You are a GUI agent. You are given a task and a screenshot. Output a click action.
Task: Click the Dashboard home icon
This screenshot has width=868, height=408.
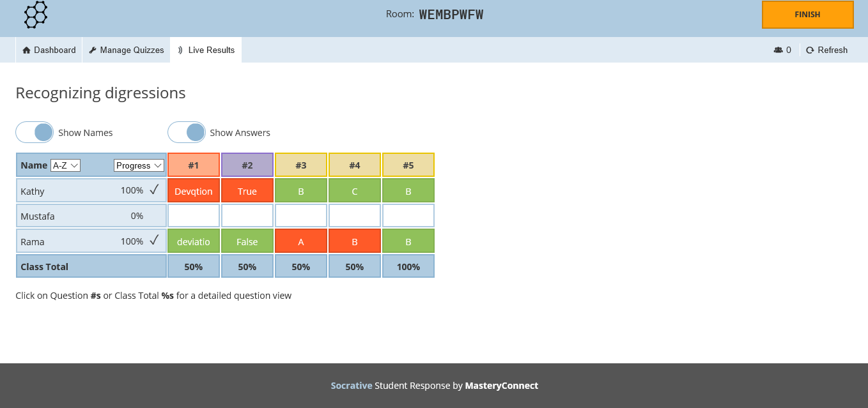tap(26, 50)
